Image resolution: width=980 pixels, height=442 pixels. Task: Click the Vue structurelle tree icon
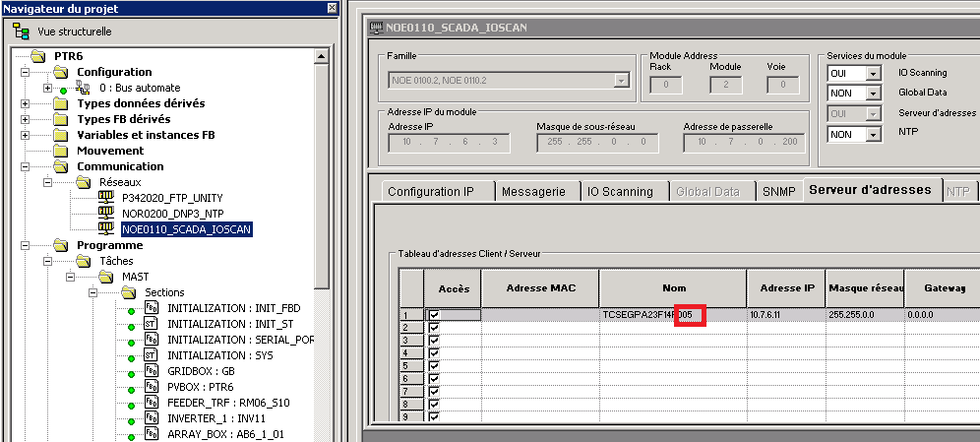pos(21,32)
